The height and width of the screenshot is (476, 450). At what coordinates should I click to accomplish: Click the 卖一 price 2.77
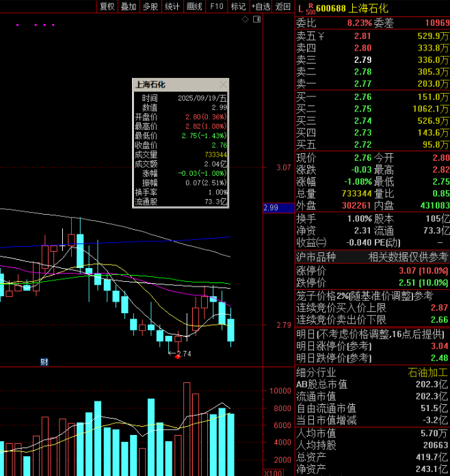click(x=362, y=83)
